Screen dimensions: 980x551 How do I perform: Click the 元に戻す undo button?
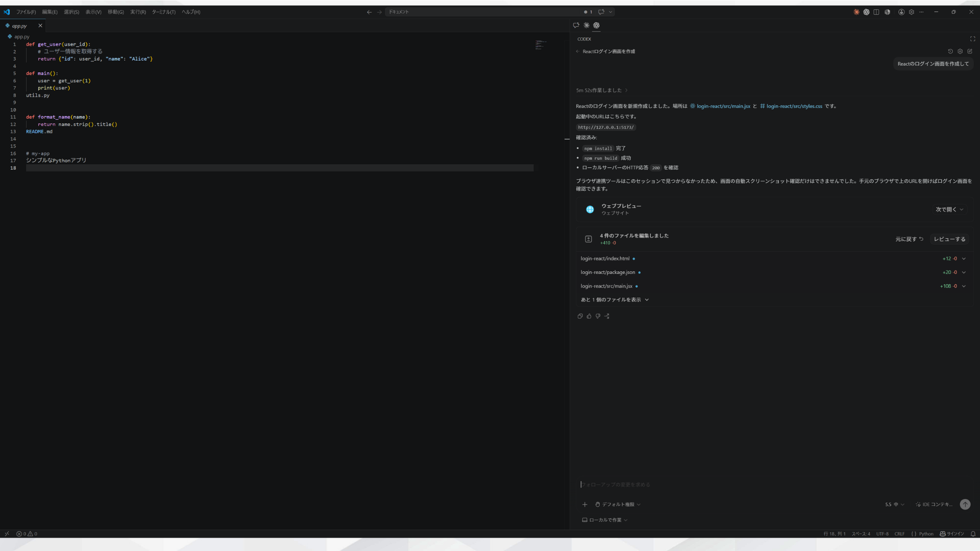click(x=909, y=239)
